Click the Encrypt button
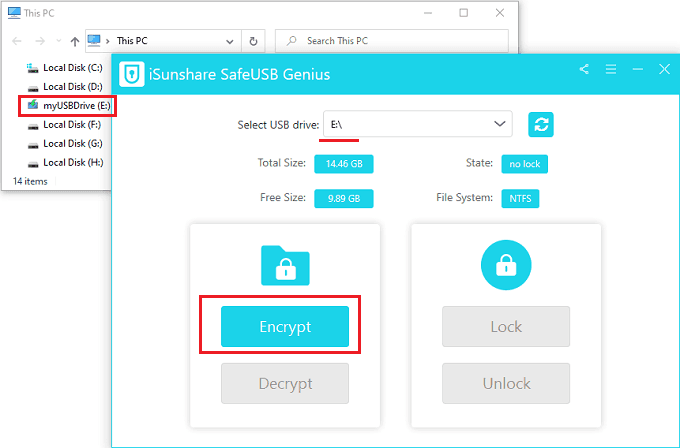 point(285,327)
